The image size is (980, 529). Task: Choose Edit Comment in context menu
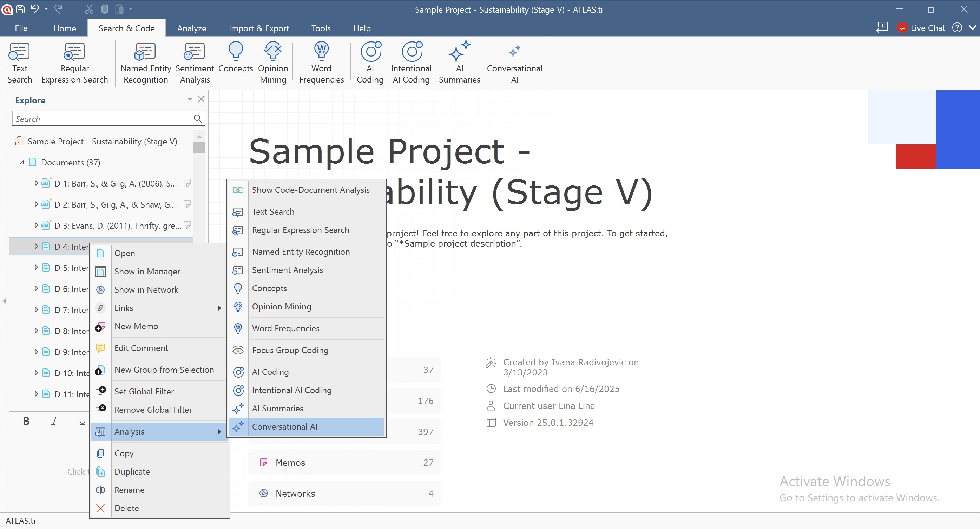[159, 348]
